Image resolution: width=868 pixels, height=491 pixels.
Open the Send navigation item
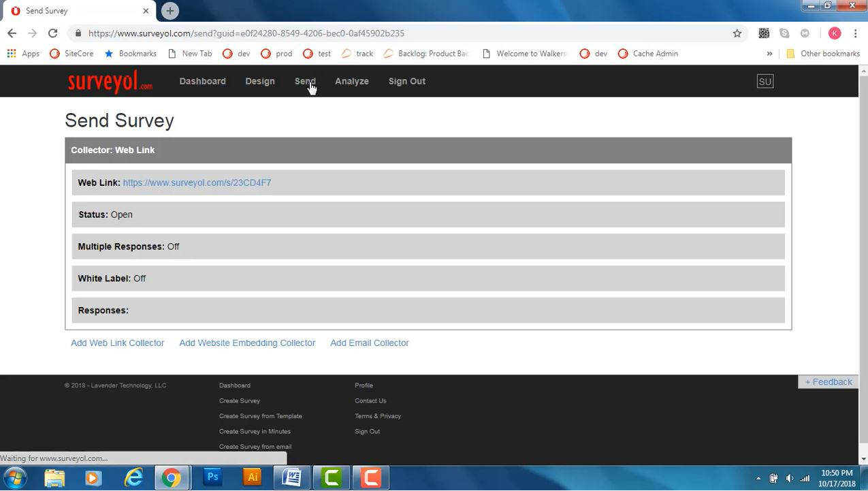point(305,81)
